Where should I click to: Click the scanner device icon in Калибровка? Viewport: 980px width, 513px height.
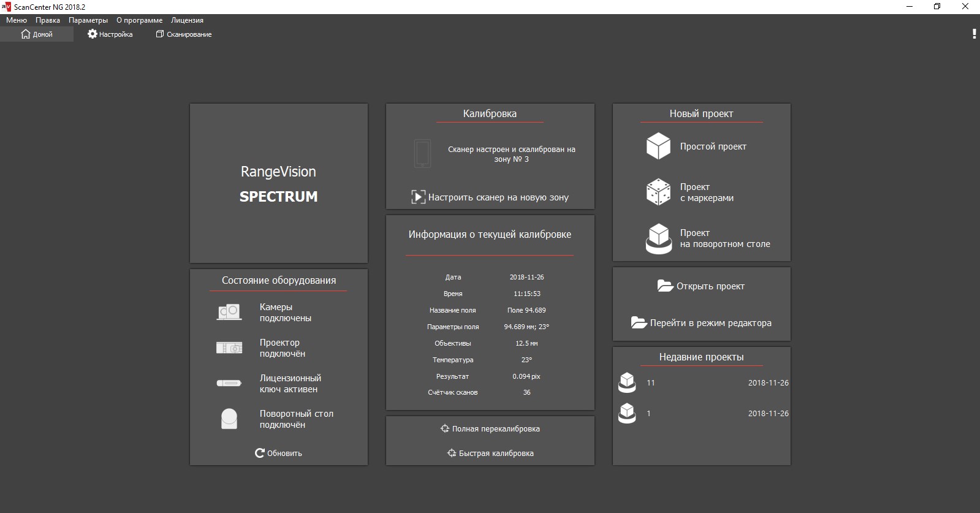pos(422,154)
